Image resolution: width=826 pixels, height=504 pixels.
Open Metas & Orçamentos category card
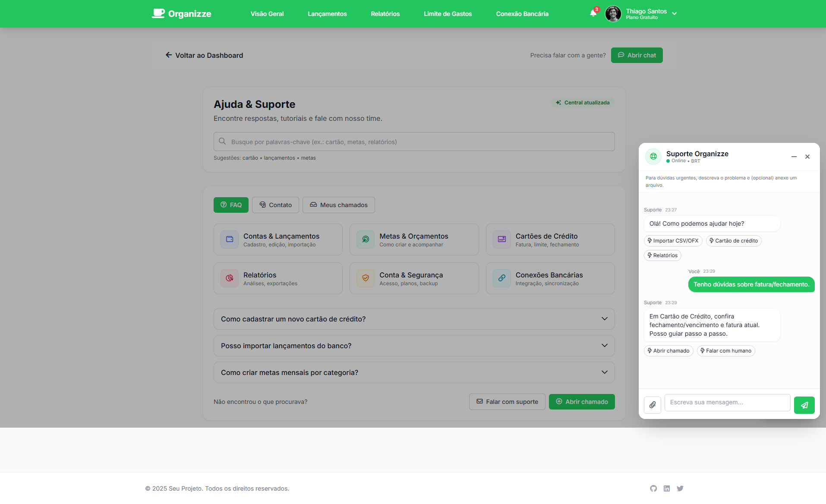(x=414, y=239)
